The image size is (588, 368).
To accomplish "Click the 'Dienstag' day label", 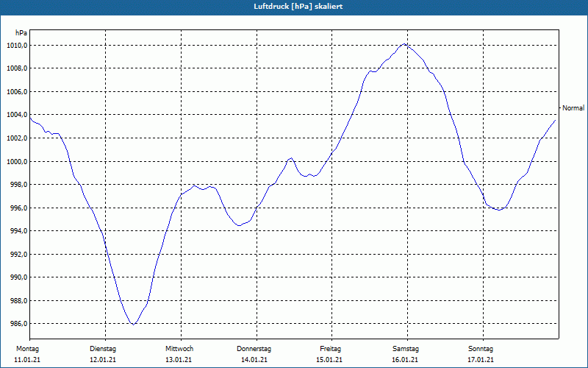I will pos(103,349).
